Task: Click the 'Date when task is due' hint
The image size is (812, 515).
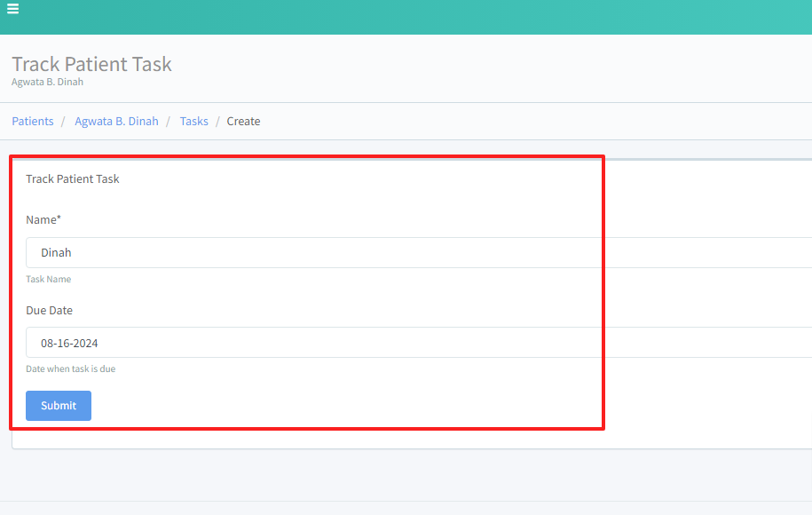Action: tap(70, 369)
